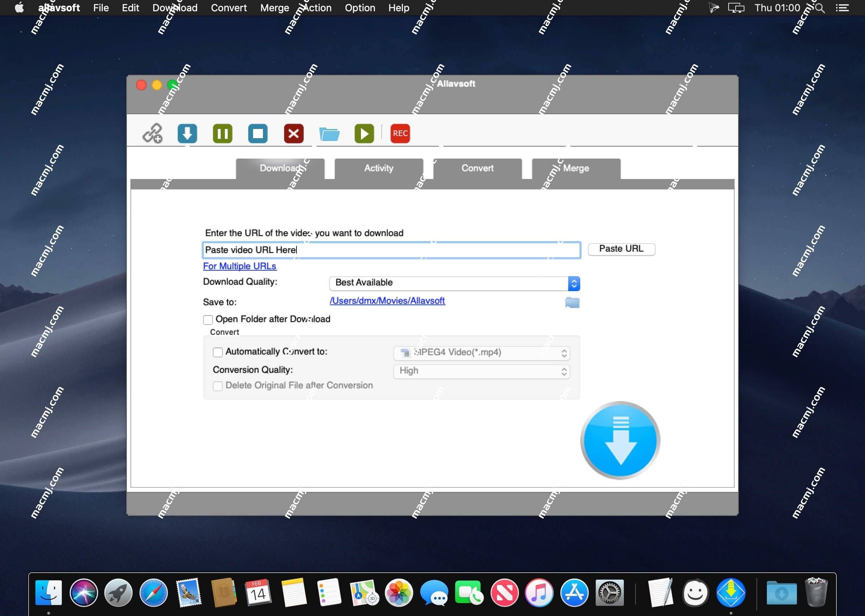Click the REC record button icon
This screenshot has width=865, height=616.
click(x=399, y=133)
